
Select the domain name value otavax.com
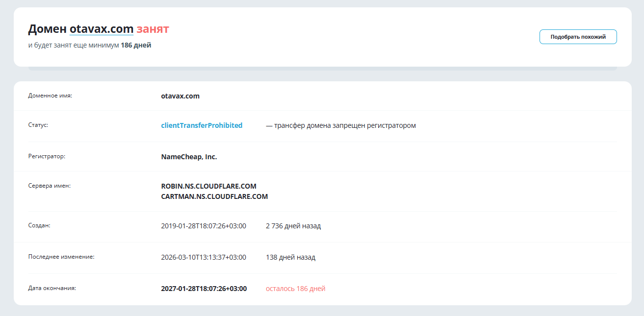(x=180, y=96)
